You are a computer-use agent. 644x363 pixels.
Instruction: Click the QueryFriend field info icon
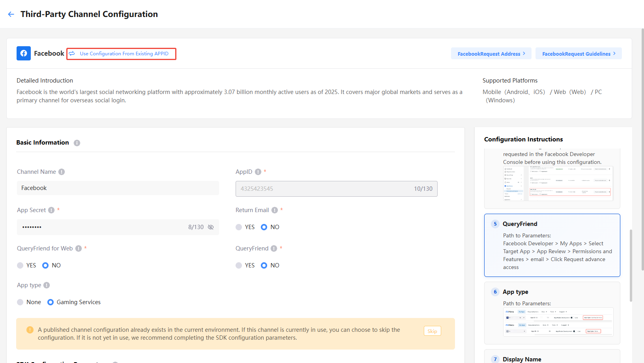(x=274, y=248)
